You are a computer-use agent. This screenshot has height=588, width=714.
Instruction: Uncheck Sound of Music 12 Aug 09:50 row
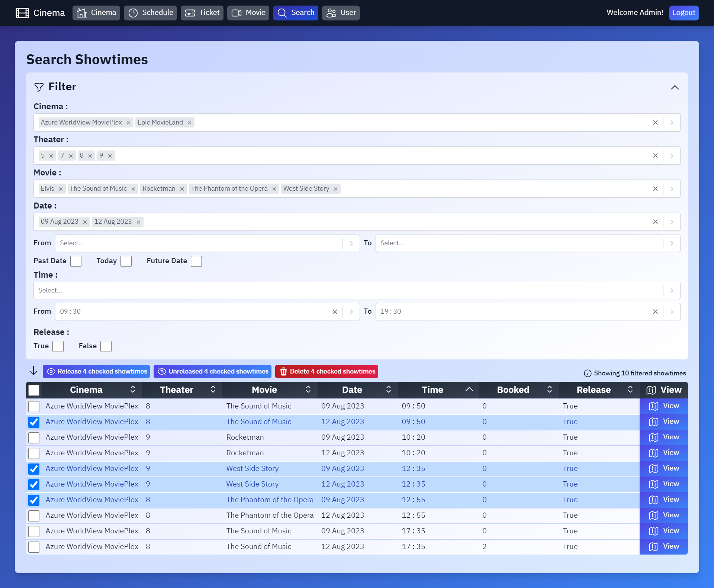(34, 422)
